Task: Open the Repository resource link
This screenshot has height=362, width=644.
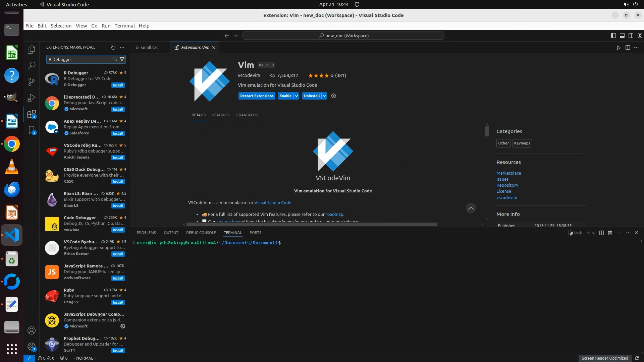Action: (x=507, y=185)
